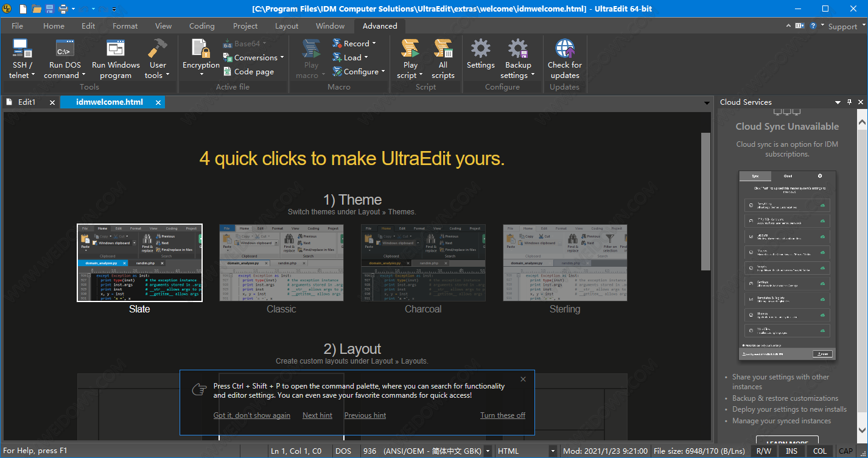Switch to the View ribbon tab
This screenshot has height=458, width=868.
coord(163,26)
